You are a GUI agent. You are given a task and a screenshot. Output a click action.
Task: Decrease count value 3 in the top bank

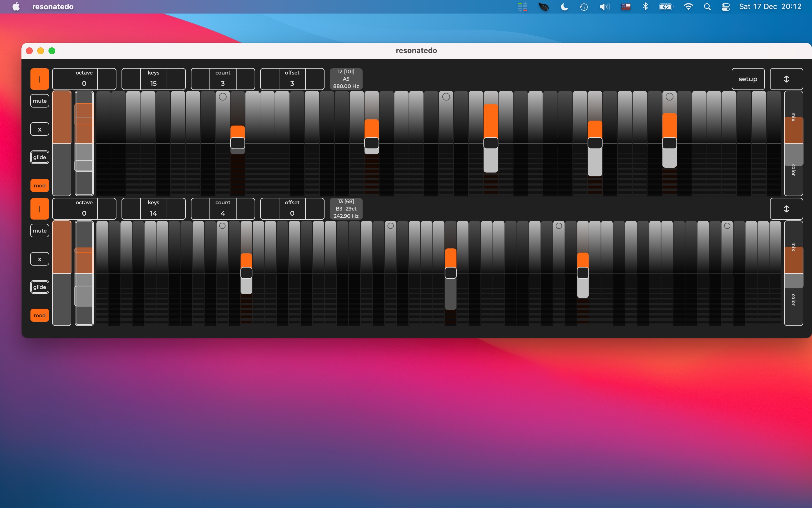click(200, 79)
